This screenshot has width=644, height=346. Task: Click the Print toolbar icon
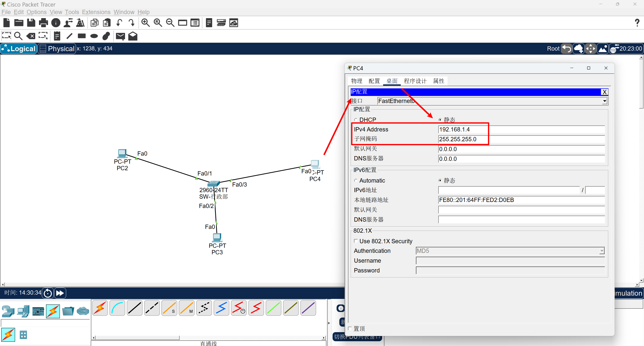(44, 23)
